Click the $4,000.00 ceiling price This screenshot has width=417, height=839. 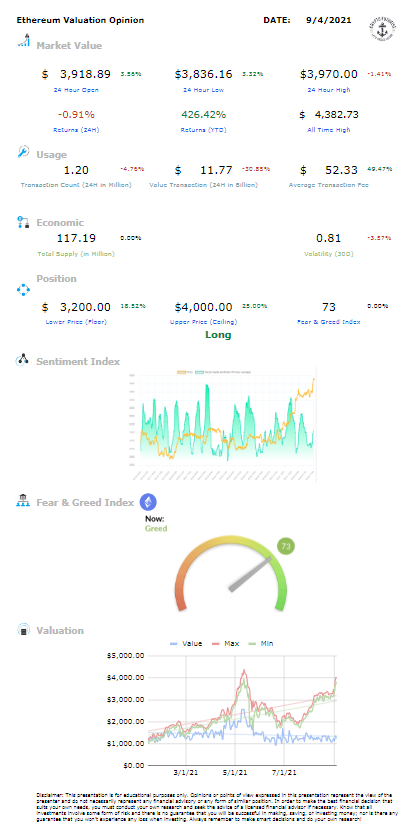coord(203,307)
